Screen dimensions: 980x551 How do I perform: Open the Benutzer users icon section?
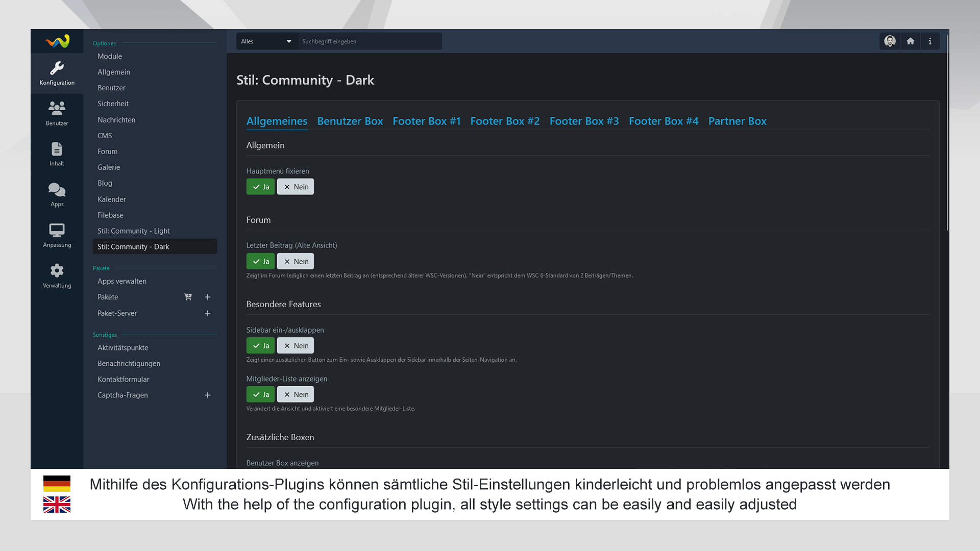[x=57, y=113]
